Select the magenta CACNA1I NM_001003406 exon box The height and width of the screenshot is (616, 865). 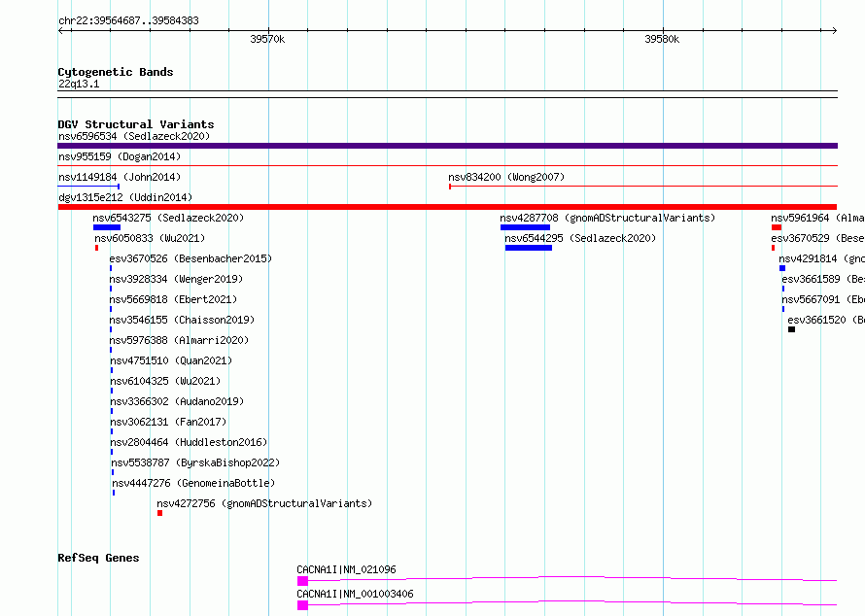coord(302,604)
